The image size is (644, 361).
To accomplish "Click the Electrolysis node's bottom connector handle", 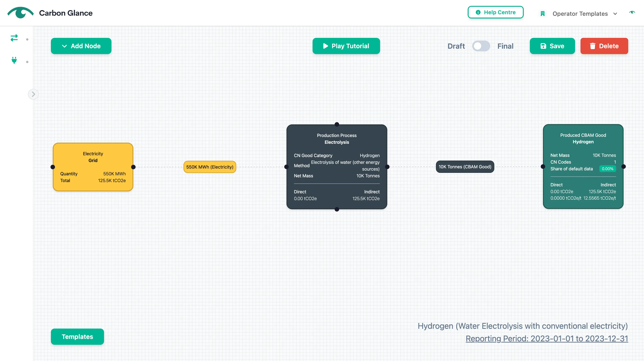I will 337,209.
